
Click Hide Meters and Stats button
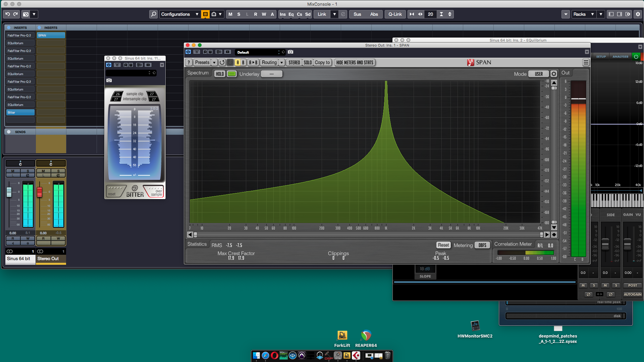point(355,62)
